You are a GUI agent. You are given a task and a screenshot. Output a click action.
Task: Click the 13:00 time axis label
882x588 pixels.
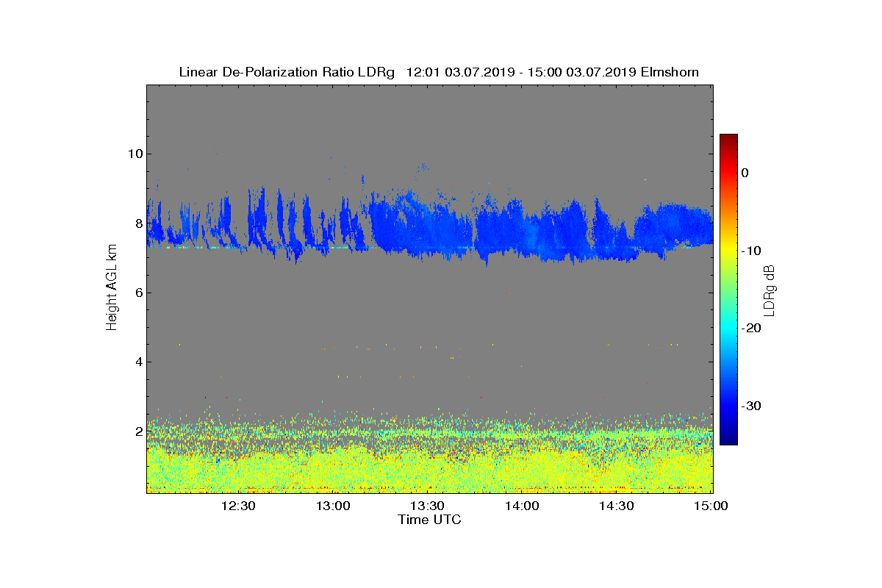(333, 506)
